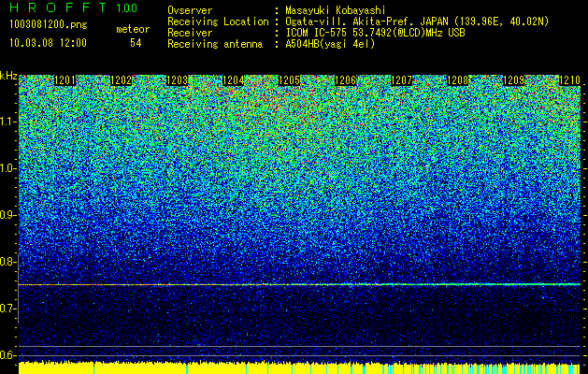Click the 1202 time marker

(121, 80)
